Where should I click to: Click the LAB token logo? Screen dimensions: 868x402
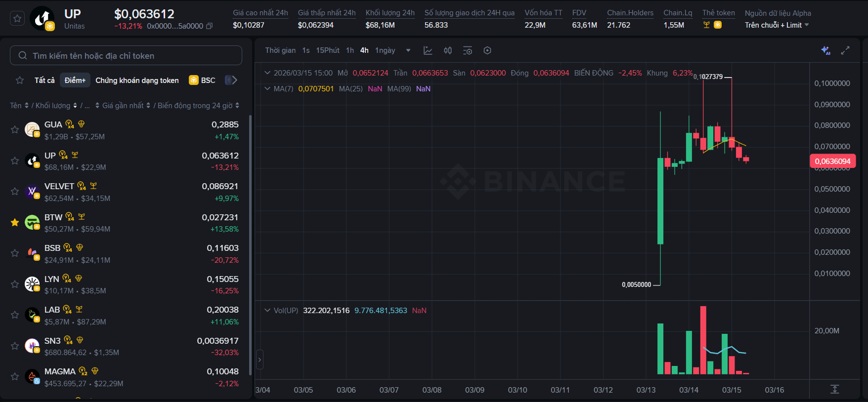(x=32, y=315)
